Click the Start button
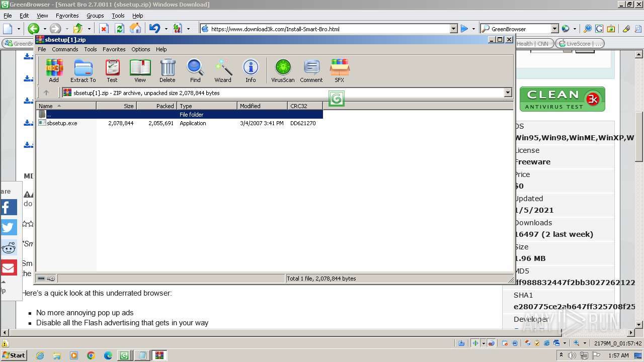 (x=14, y=355)
